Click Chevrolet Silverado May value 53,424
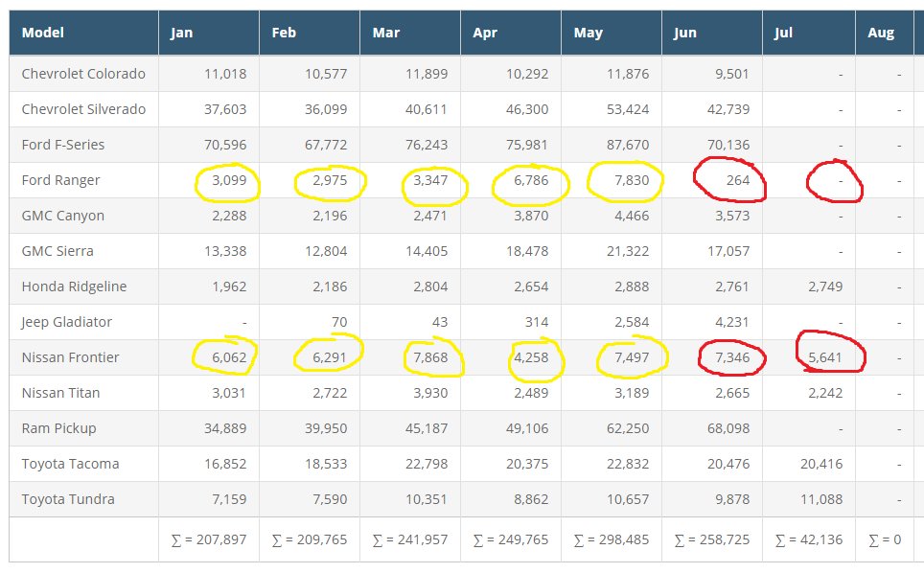924x573 pixels. [x=628, y=109]
